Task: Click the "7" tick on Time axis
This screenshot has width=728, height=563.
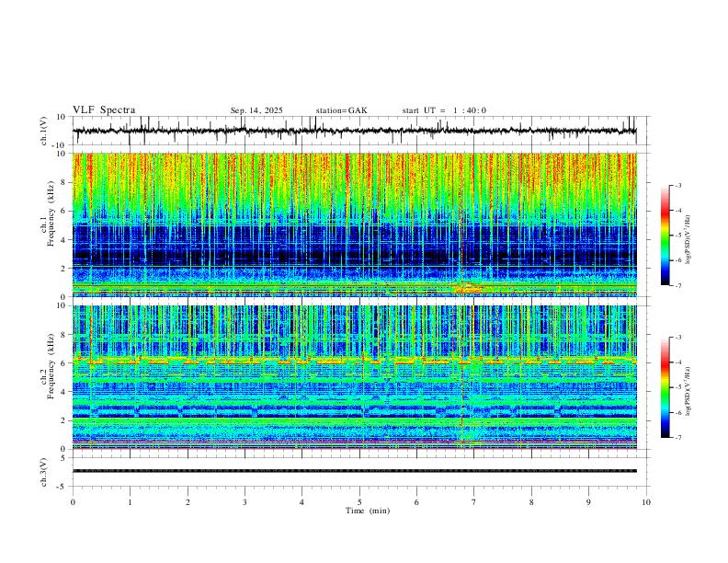Action: (x=474, y=502)
